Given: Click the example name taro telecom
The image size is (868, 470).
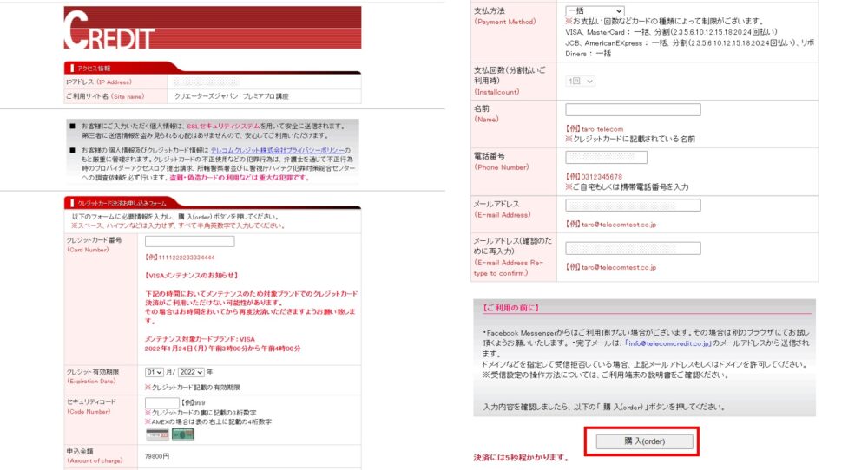Looking at the screenshot, I should pos(602,129).
